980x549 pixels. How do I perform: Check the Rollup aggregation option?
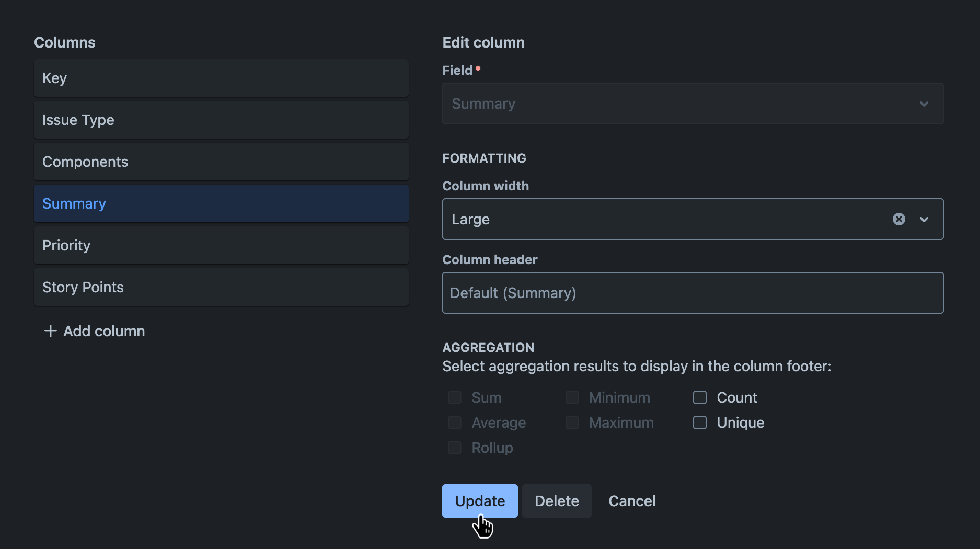[x=454, y=448]
